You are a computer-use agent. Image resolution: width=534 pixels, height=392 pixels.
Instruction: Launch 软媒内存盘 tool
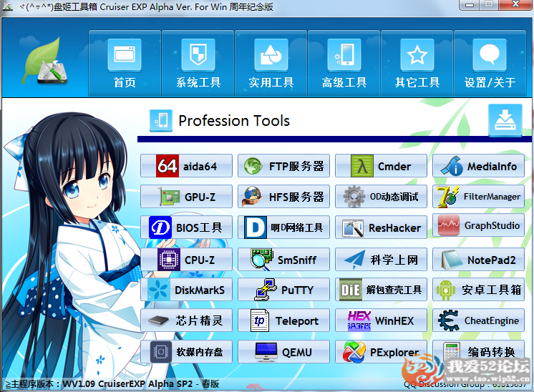pyautogui.click(x=186, y=351)
